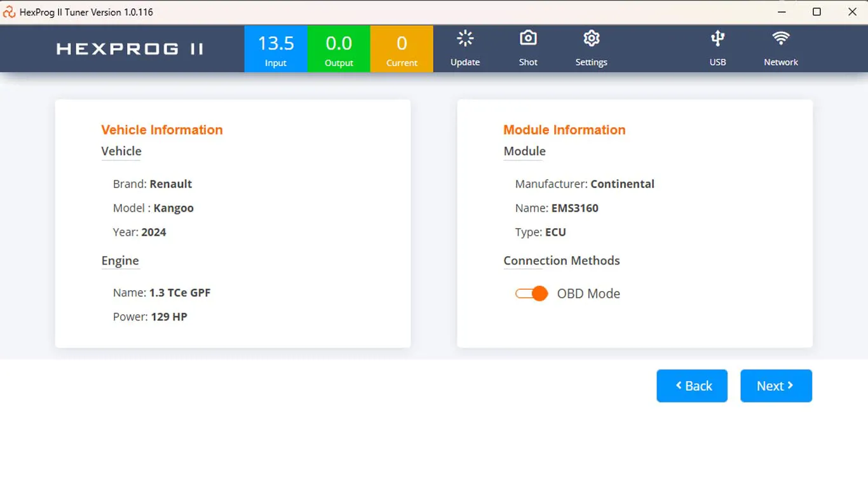Click the Engine section label

[x=120, y=261]
